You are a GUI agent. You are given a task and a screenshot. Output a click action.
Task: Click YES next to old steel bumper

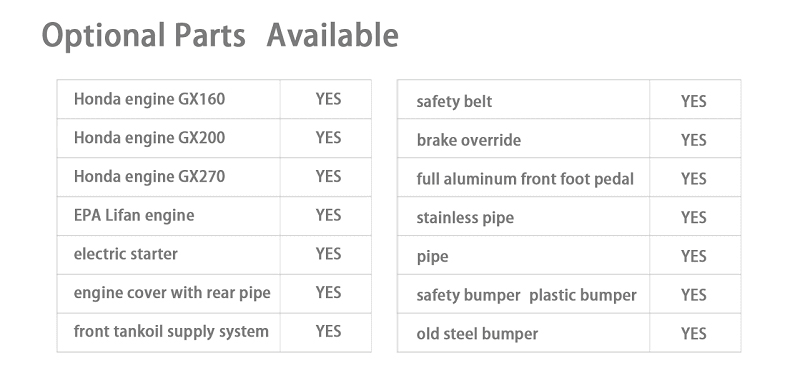pos(693,334)
